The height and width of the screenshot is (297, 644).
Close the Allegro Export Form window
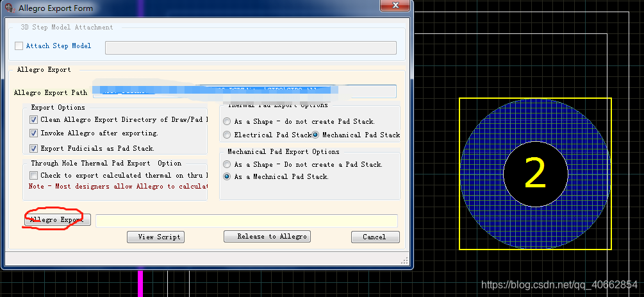(395, 5)
